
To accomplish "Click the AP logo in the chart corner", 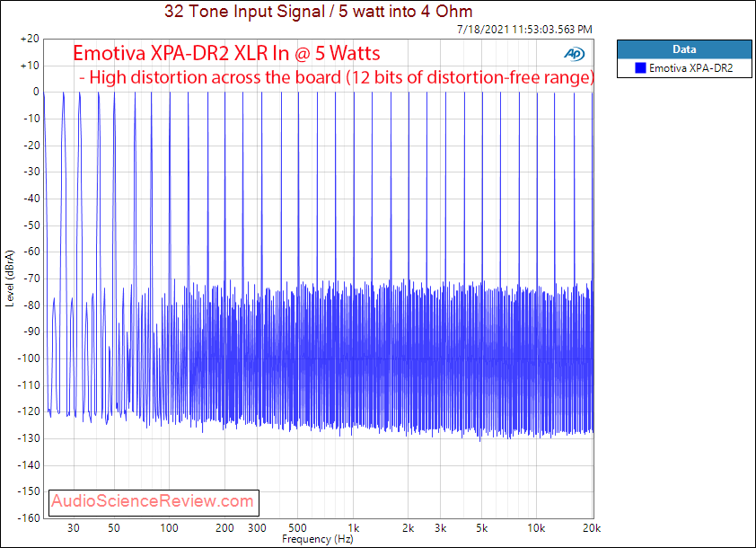I will [575, 54].
